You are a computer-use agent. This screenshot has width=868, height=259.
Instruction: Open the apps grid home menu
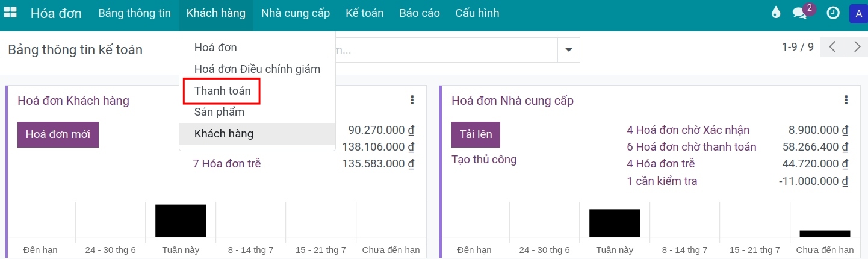(10, 13)
